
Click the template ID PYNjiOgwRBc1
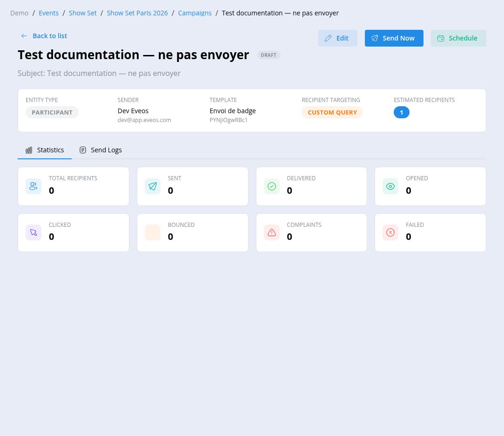[228, 120]
